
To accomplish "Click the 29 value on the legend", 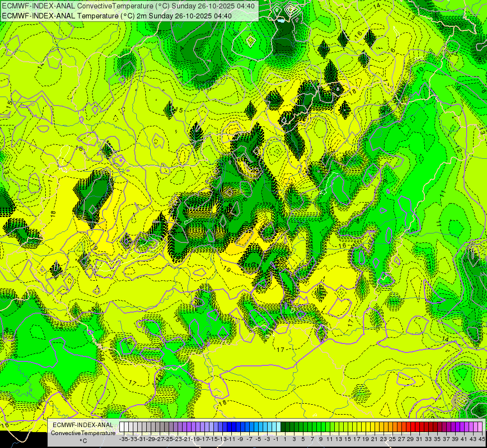I will [x=410, y=439].
